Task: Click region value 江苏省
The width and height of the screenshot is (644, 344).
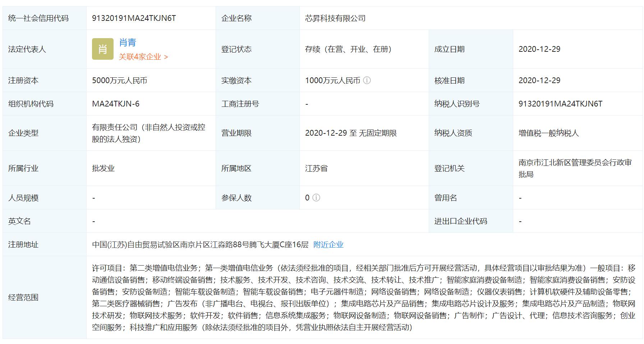Action: [316, 168]
